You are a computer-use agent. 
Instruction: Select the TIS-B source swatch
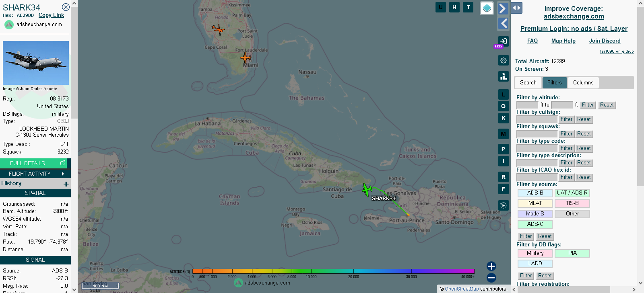(572, 203)
